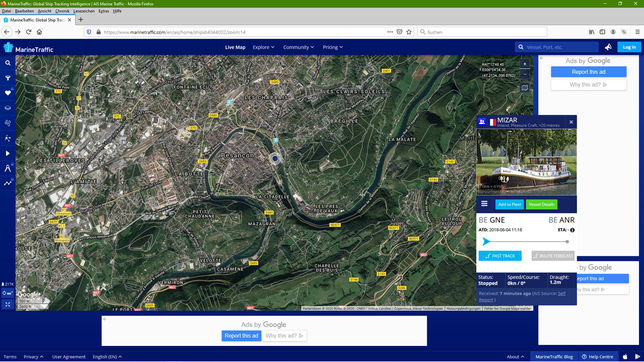Open the User Agreement footer link
The image size is (644, 362).
(x=69, y=357)
